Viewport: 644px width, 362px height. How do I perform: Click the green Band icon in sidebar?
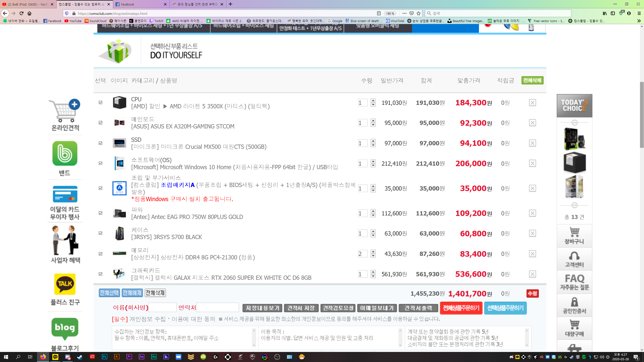click(65, 153)
